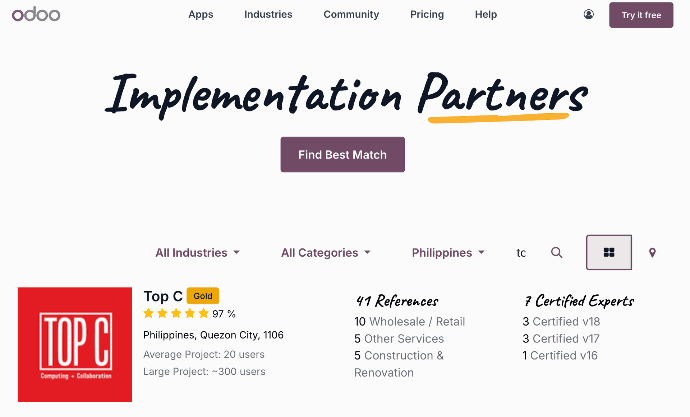Screen dimensions: 690x417
Task: Click the Try it free button
Action: coord(641,15)
